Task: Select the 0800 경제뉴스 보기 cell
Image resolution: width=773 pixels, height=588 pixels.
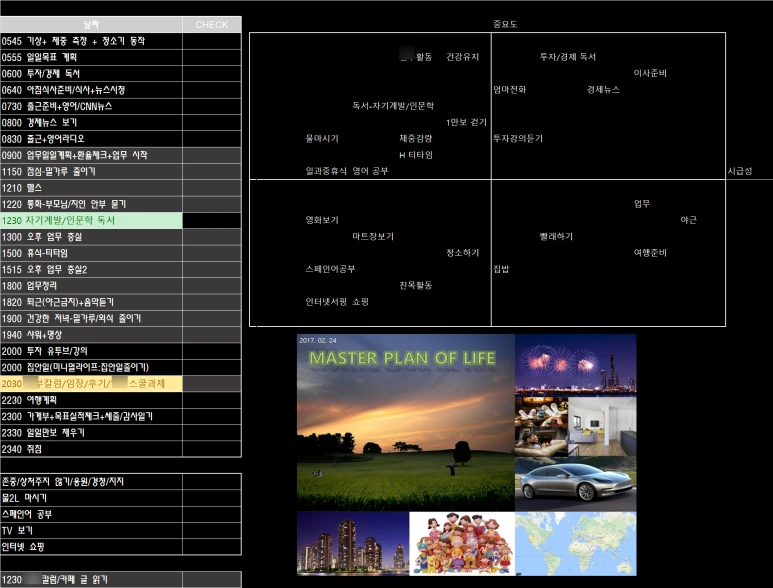Action: (x=91, y=122)
